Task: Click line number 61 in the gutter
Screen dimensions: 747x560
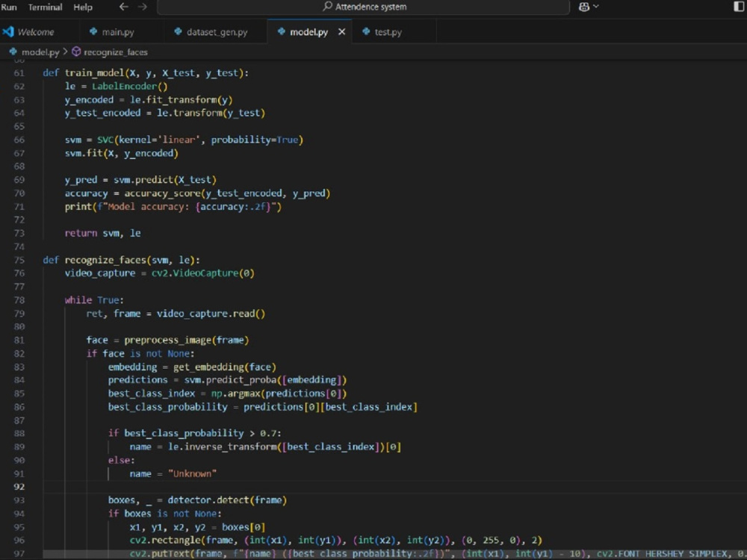Action: point(19,73)
